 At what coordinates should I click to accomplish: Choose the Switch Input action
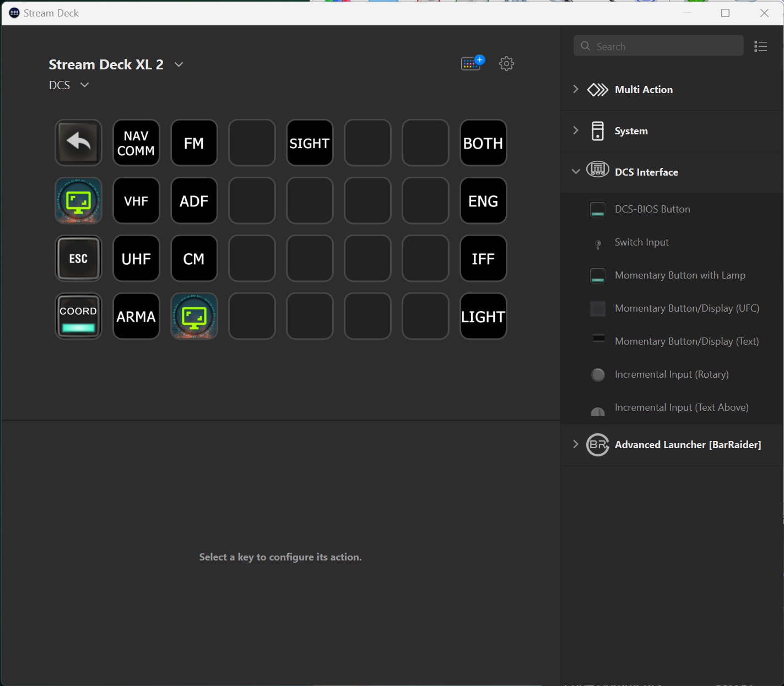(x=641, y=242)
